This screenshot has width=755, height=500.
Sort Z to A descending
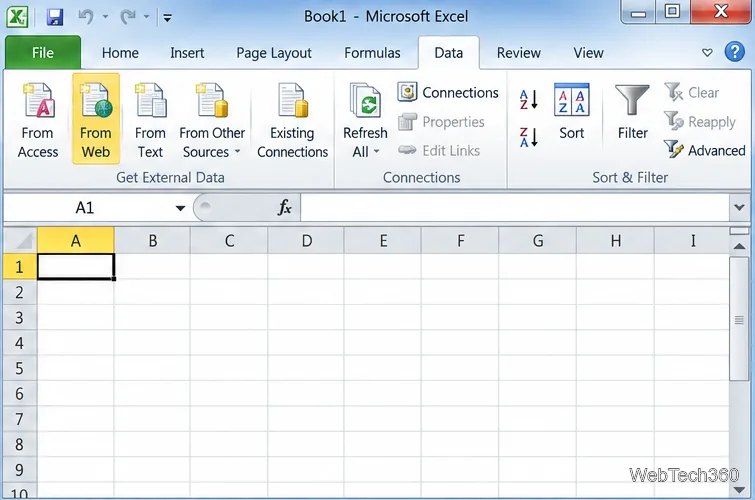529,137
